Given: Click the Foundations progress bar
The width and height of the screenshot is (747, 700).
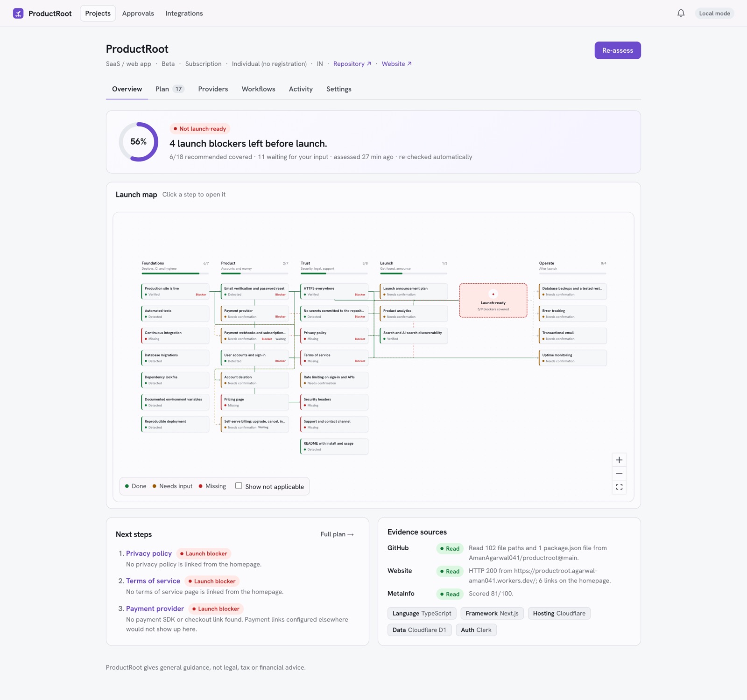Looking at the screenshot, I should [175, 273].
